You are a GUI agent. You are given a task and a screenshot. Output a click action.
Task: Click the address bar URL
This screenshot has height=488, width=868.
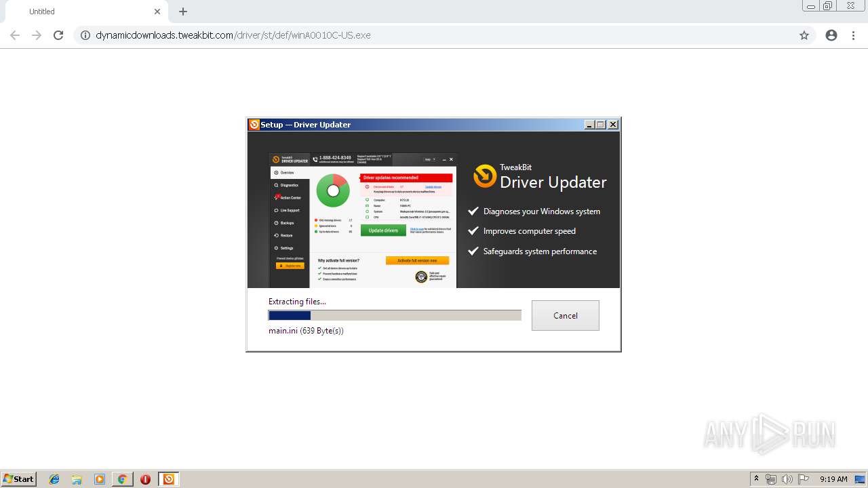click(x=233, y=35)
